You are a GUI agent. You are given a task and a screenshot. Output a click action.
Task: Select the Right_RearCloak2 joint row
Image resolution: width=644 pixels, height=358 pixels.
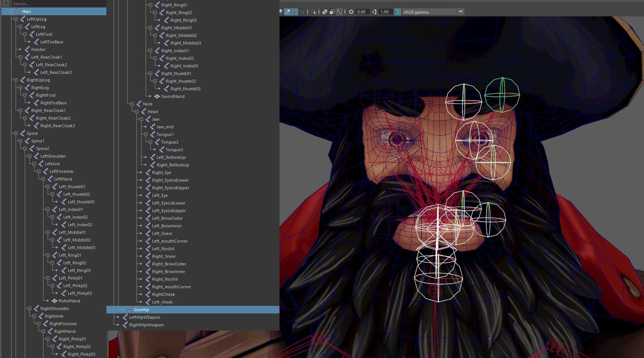pos(53,118)
